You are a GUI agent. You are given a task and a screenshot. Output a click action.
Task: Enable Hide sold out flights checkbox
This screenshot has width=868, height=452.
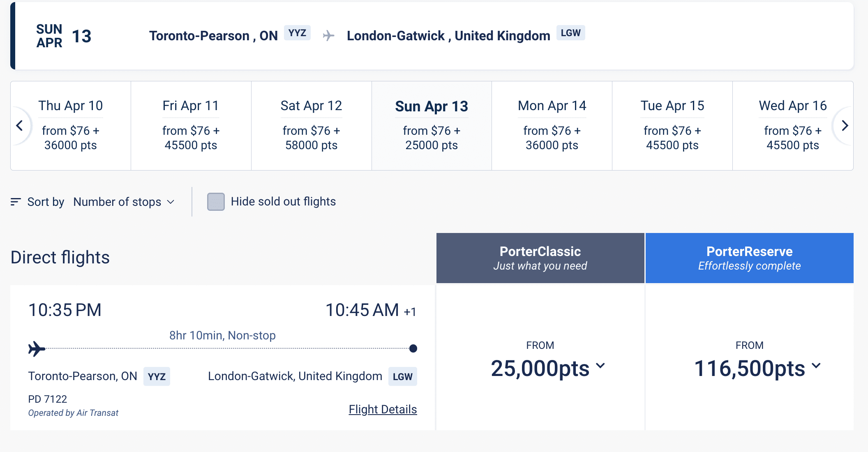click(216, 202)
